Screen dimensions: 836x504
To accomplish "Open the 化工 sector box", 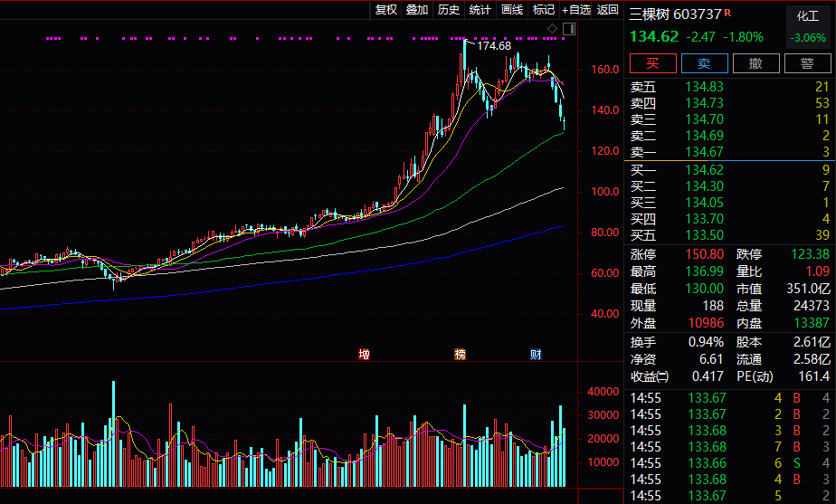I will (808, 26).
